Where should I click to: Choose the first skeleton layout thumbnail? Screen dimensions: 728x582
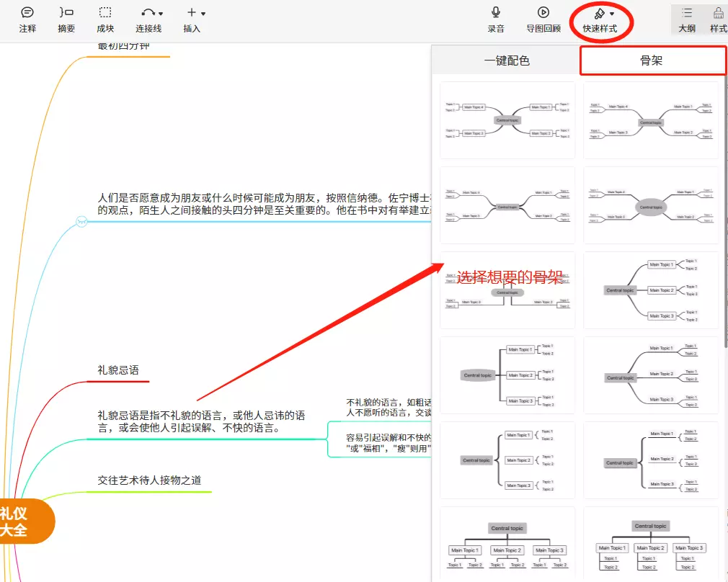click(507, 120)
